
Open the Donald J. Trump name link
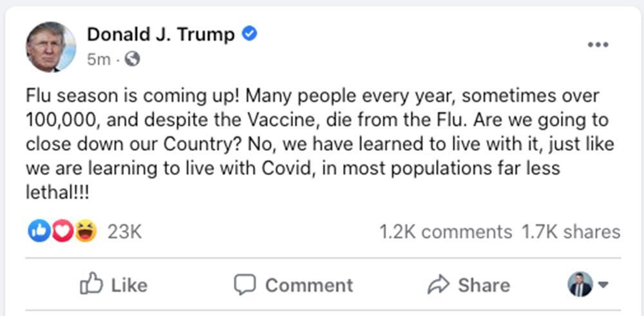pos(161,34)
